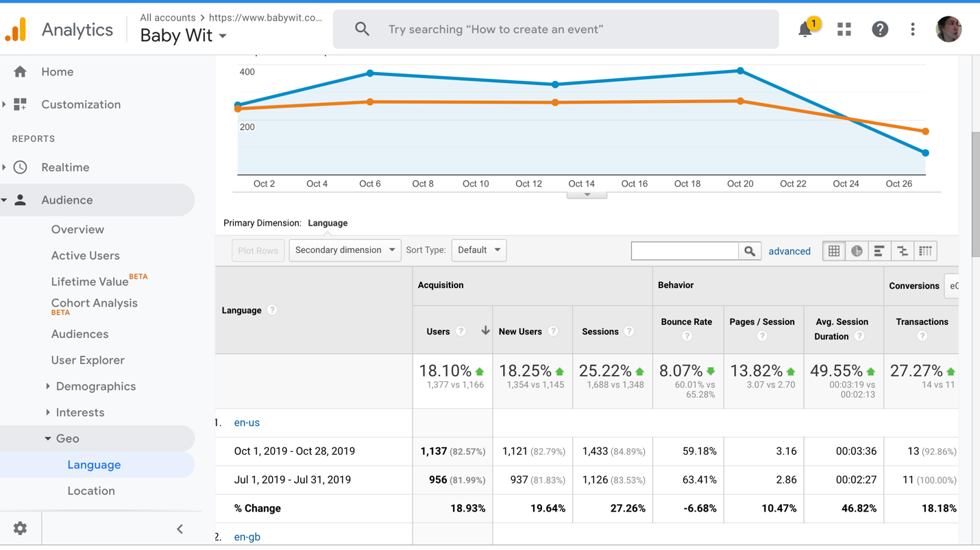The image size is (980, 550).
Task: Click the search magnifier icon in top bar
Action: click(x=362, y=29)
